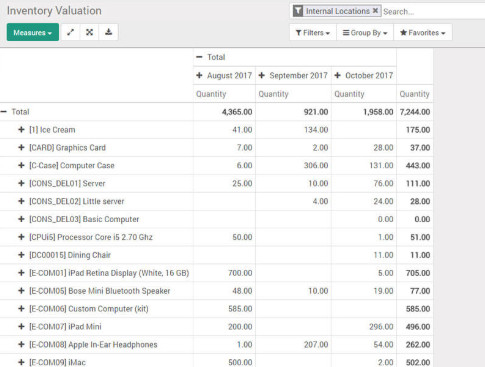Expand the [E-COM07] iPad Mini row
485x367 pixels.
(21, 327)
